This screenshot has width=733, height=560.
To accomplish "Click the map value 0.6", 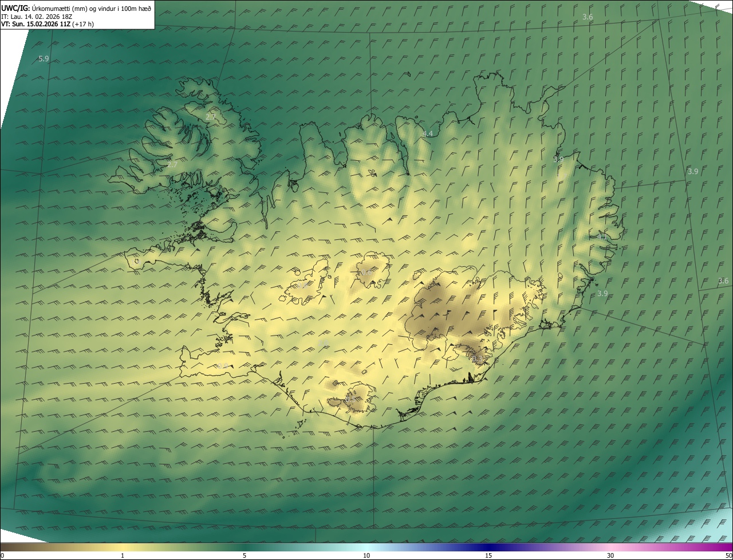I will [x=366, y=272].
